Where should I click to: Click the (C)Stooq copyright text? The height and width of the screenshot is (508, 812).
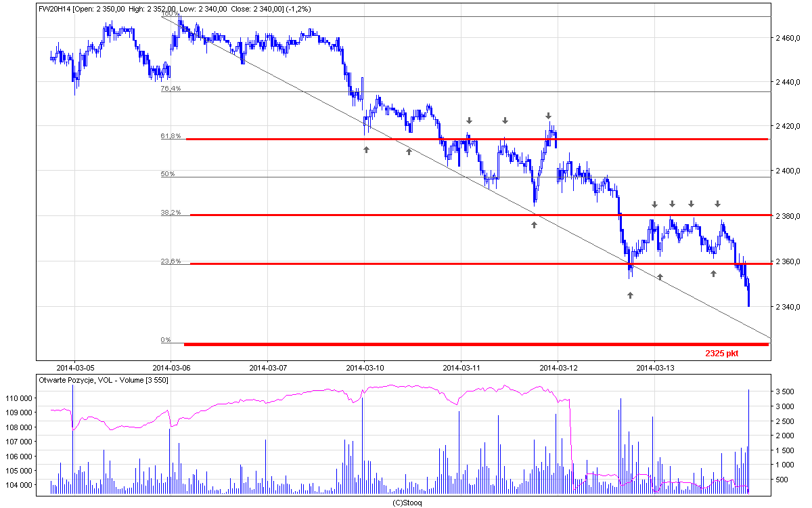coord(407,503)
